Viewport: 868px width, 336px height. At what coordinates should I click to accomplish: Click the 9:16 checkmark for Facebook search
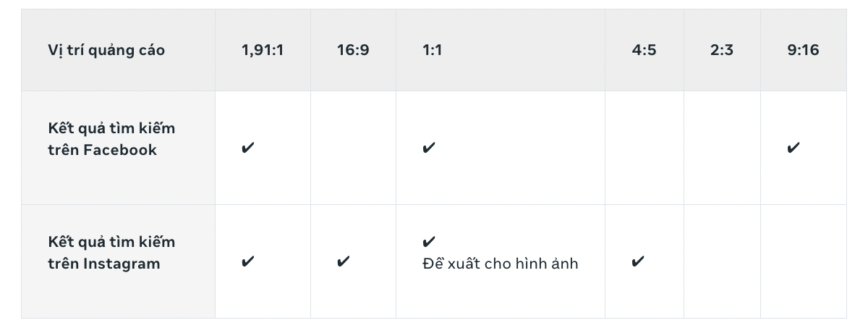coord(793,148)
